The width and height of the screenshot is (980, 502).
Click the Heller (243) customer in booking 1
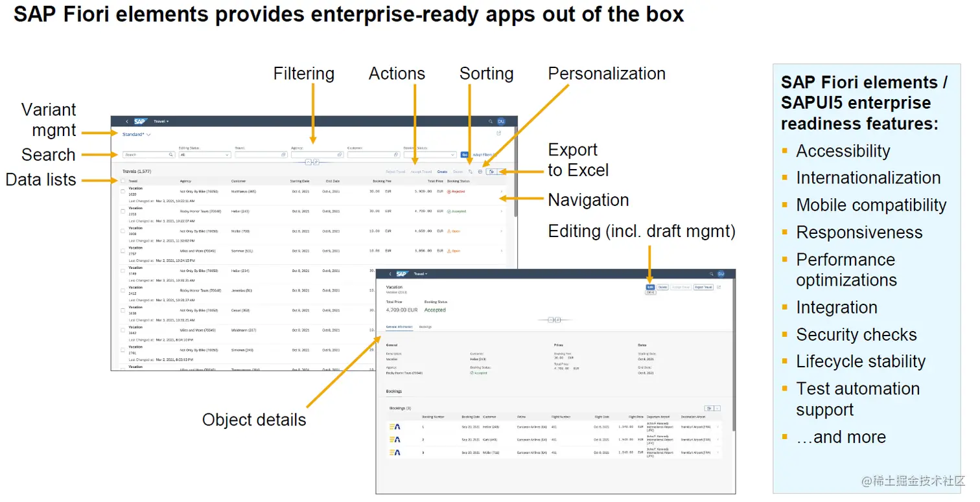[491, 427]
